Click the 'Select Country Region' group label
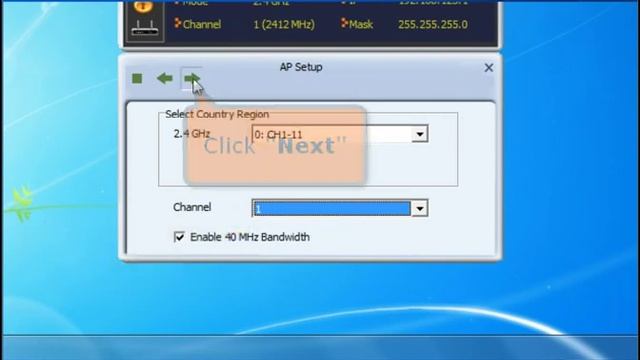The width and height of the screenshot is (640, 360). tap(217, 114)
